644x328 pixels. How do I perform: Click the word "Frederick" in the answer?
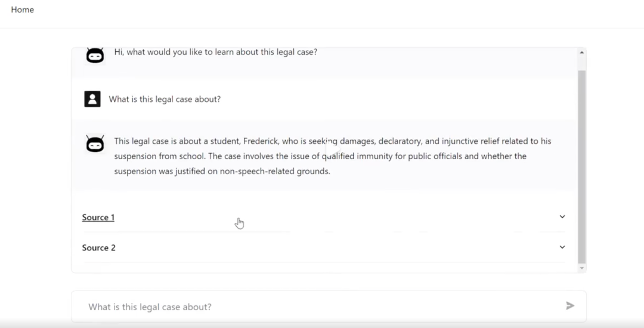262,141
